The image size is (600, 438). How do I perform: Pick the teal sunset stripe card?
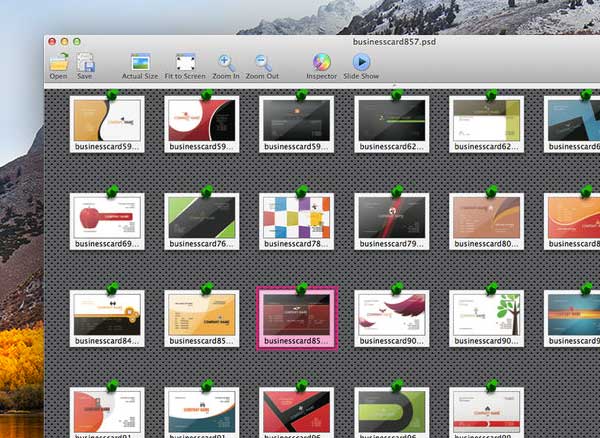pos(572,318)
